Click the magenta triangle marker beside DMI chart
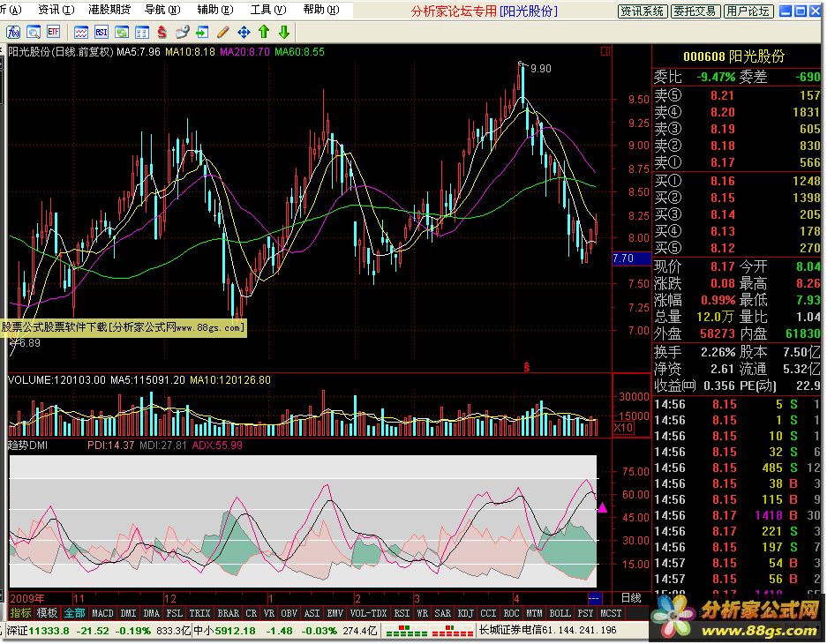Image resolution: width=827 pixels, height=644 pixels. click(x=602, y=507)
